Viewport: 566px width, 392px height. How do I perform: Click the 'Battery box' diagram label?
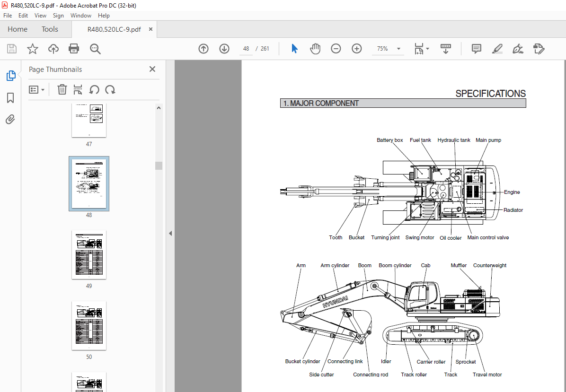[390, 140]
